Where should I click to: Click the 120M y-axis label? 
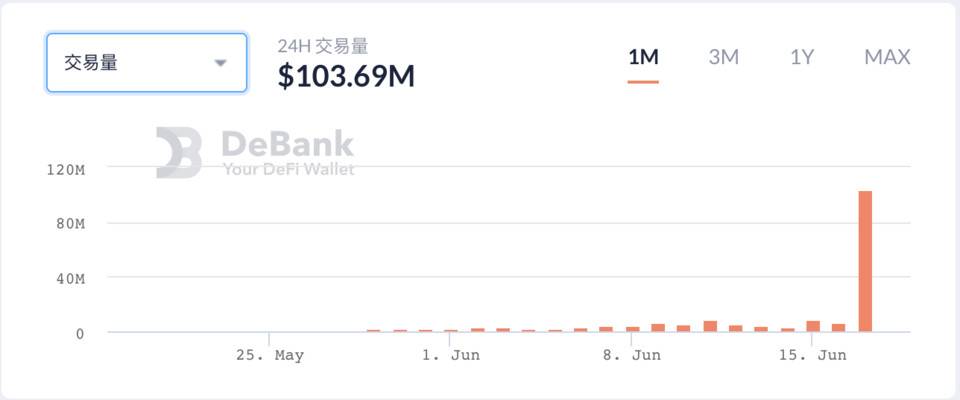click(x=66, y=170)
